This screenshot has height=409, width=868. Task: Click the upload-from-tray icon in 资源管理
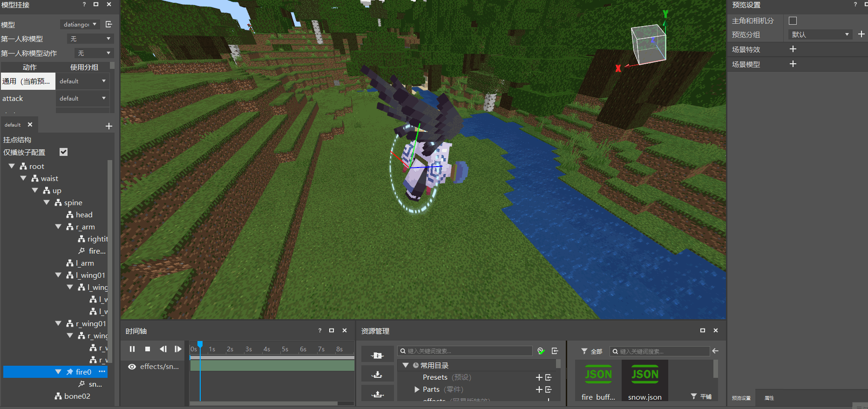pos(378,394)
